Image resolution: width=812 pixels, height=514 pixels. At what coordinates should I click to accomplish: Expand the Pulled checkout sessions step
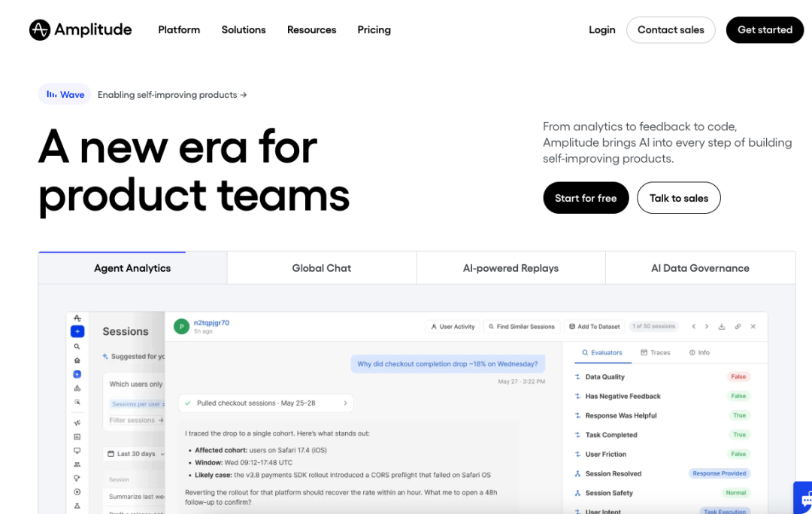[x=265, y=403]
